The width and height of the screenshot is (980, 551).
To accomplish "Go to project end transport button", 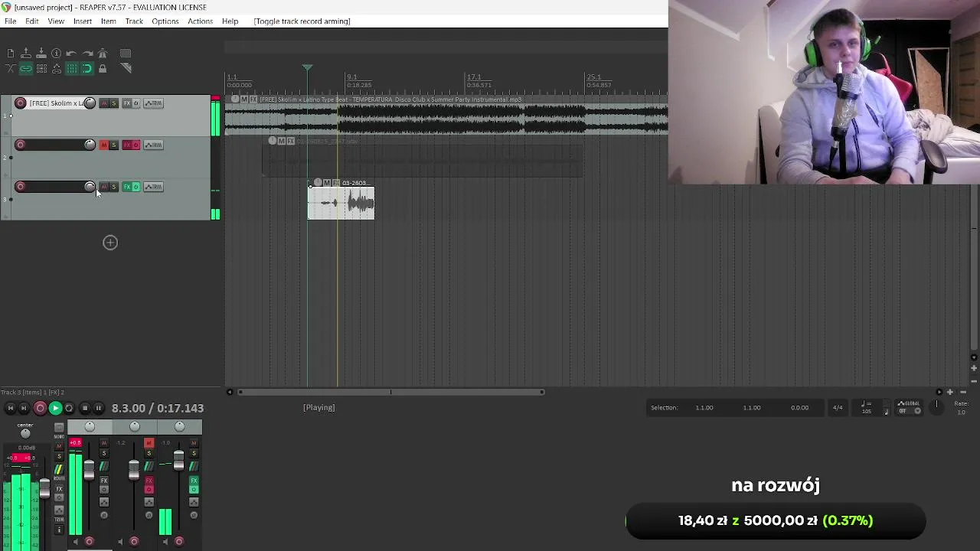I will click(24, 408).
